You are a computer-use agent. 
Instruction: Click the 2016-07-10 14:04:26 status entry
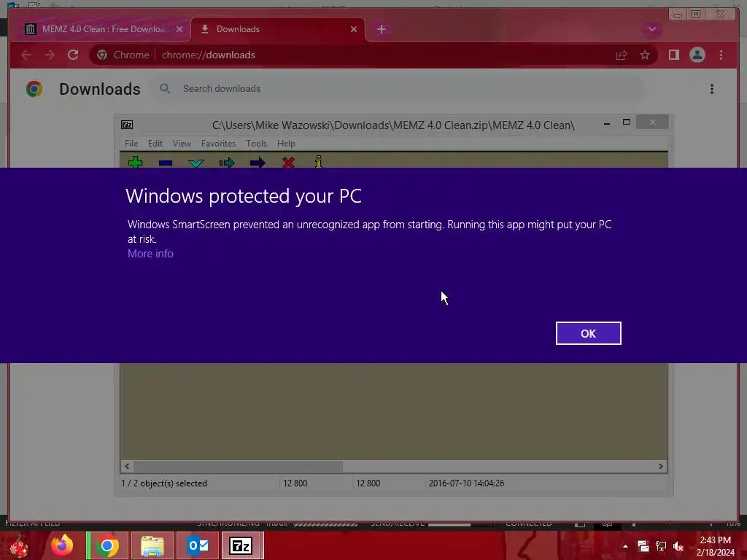point(466,483)
